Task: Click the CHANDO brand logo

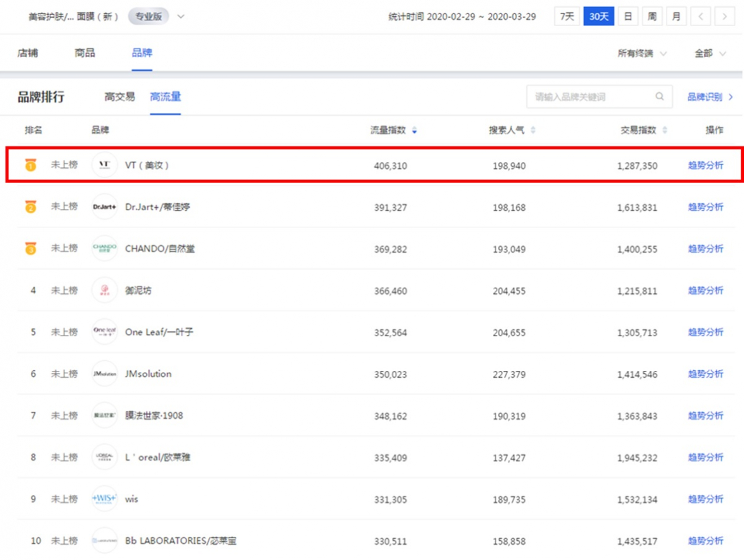Action: (x=104, y=248)
